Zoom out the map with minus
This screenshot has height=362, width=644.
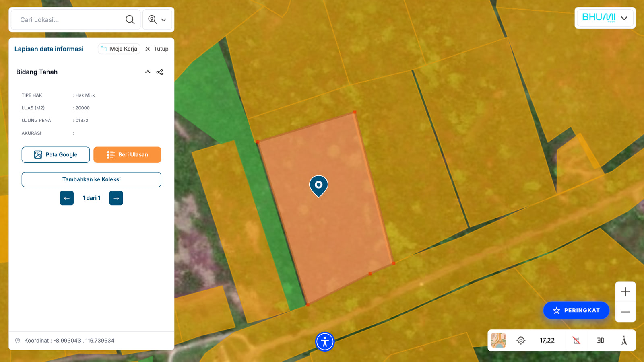pos(625,312)
